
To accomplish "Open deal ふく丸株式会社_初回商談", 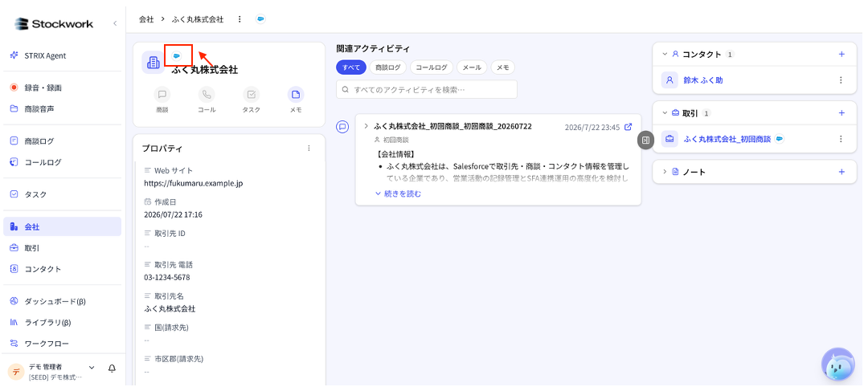I will (x=727, y=139).
